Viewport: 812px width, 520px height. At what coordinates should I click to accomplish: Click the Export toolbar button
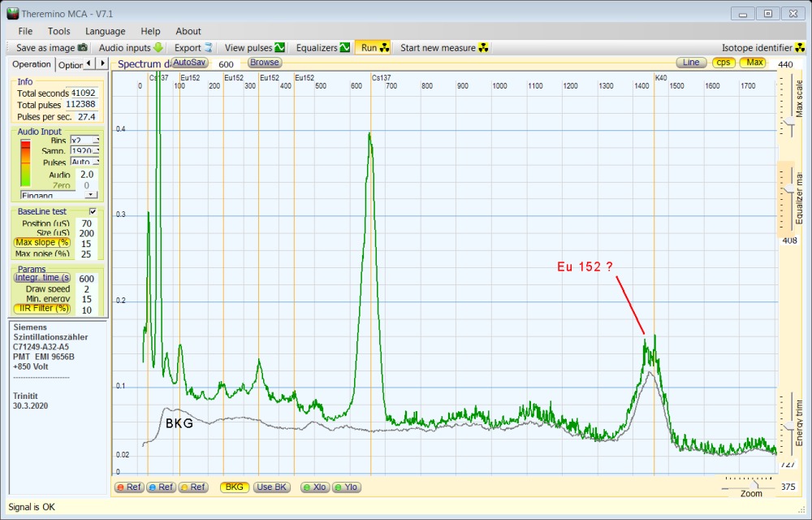pos(193,48)
